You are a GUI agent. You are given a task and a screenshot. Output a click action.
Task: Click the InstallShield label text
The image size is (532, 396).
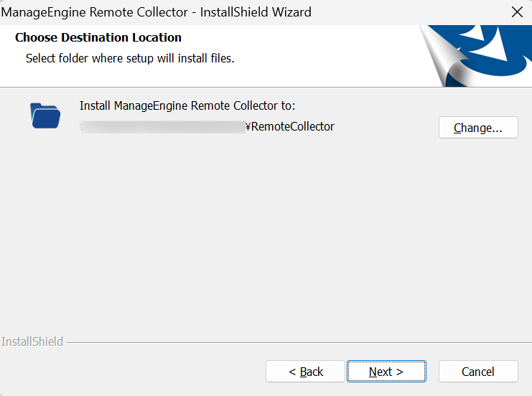click(32, 341)
